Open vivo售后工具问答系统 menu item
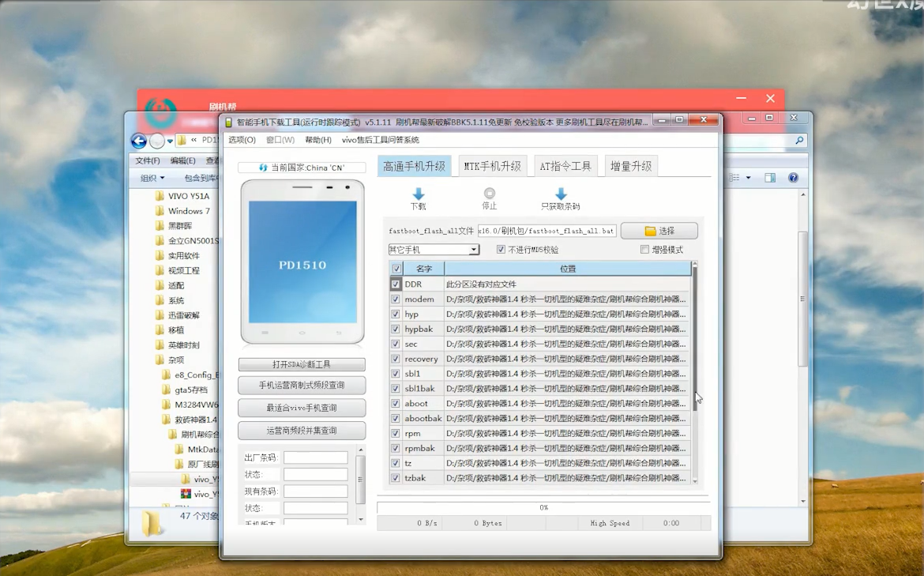924x576 pixels. click(381, 140)
